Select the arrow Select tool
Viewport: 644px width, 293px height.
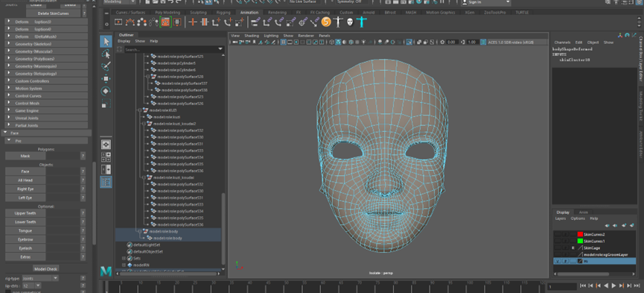point(106,42)
